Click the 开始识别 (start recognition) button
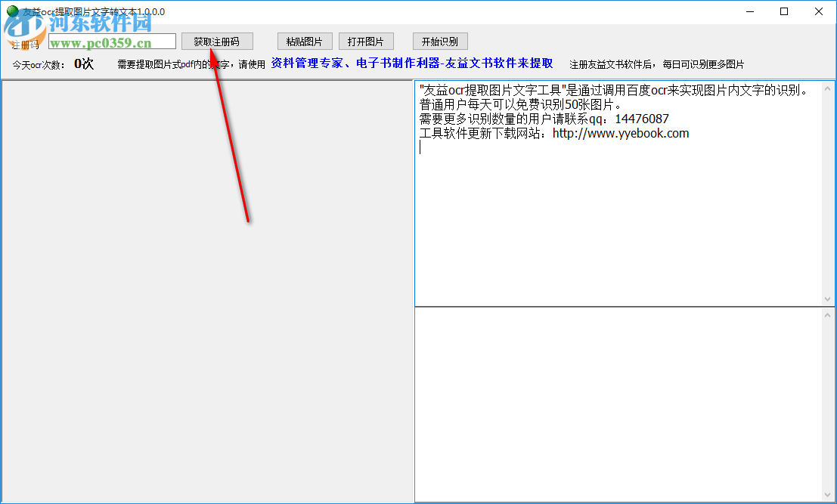Viewport: 837px width, 504px height. 439,41
